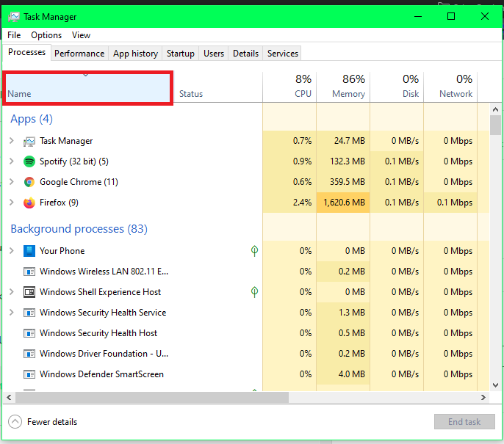Click the Google Chrome process icon

pyautogui.click(x=29, y=182)
